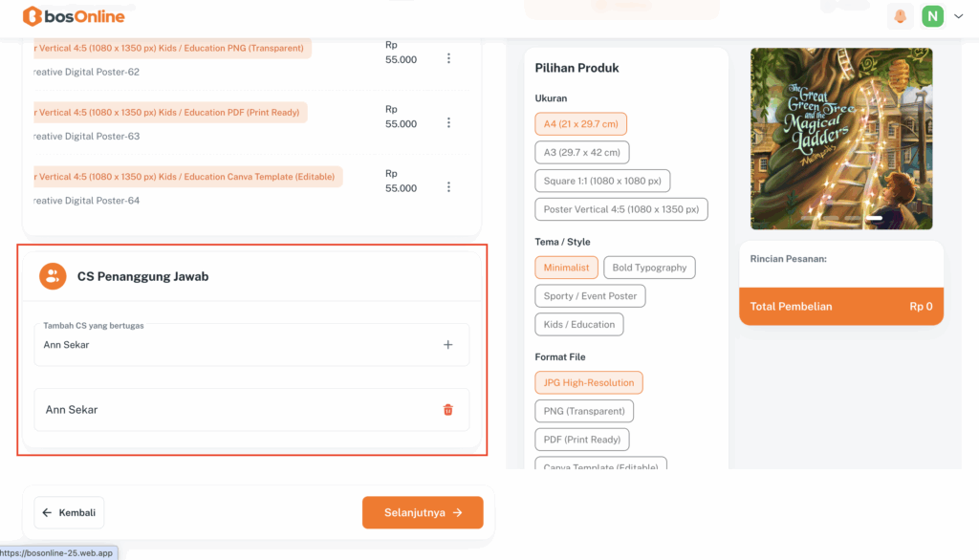The height and width of the screenshot is (560, 979).
Task: Open three-dot menu for Canva Template item
Action: 448,187
